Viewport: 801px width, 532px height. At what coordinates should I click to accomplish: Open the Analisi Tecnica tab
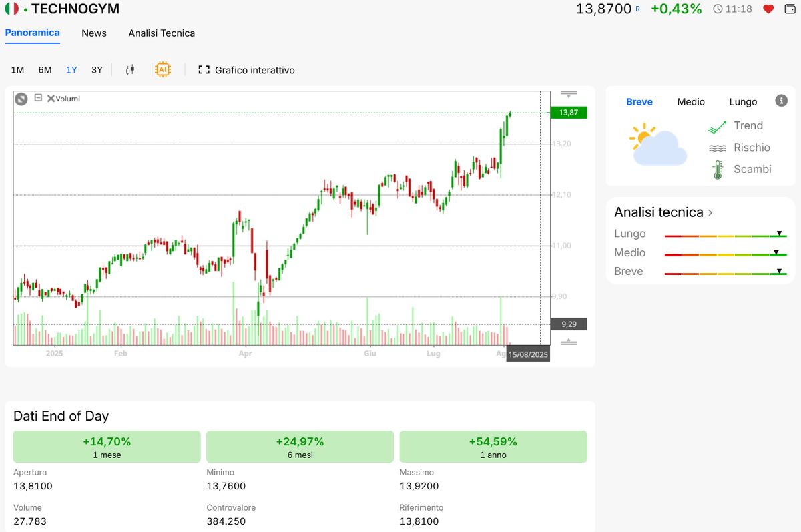point(162,33)
